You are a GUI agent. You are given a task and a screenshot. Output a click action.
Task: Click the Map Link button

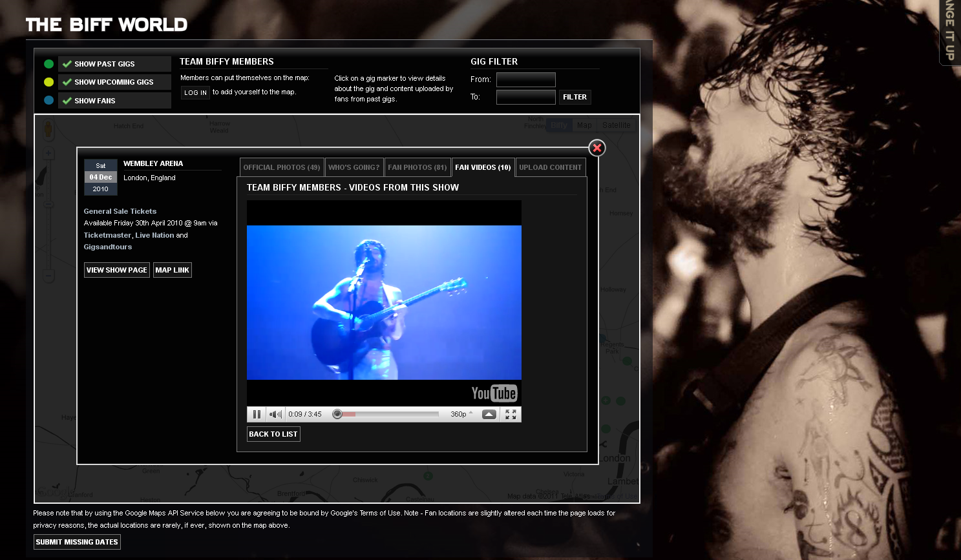point(173,270)
